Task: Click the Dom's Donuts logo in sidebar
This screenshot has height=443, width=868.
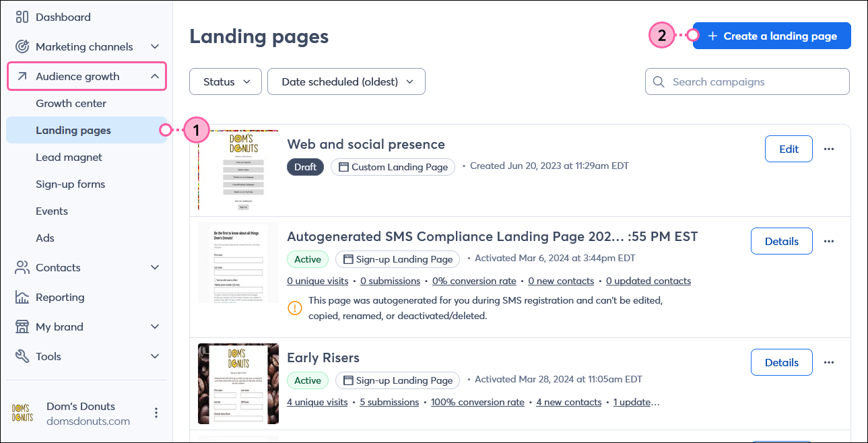Action: tap(22, 413)
